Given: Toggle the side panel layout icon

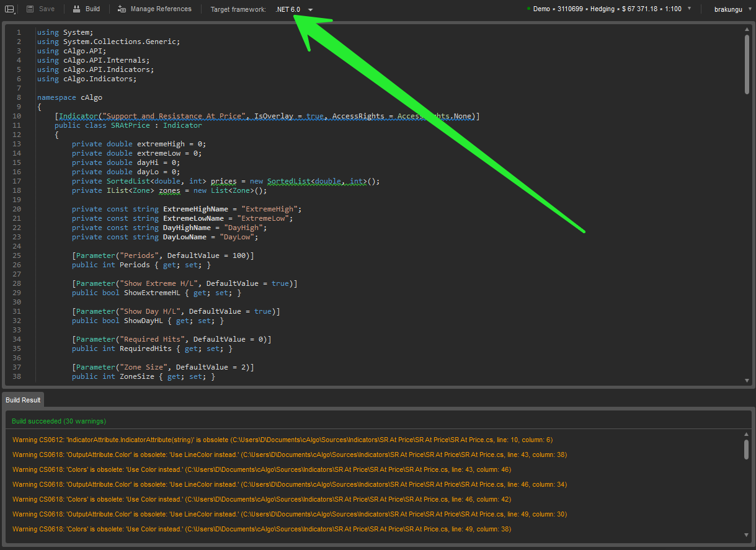Looking at the screenshot, I should [x=9, y=9].
